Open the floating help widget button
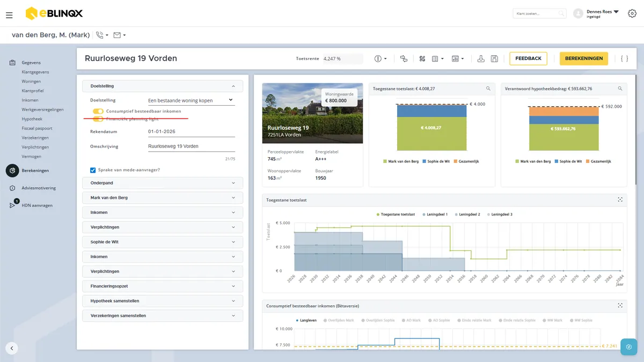The image size is (644, 362). pos(628,346)
